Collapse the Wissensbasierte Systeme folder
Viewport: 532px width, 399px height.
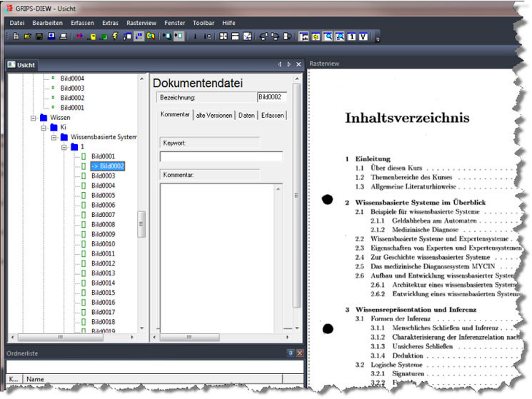tap(54, 137)
